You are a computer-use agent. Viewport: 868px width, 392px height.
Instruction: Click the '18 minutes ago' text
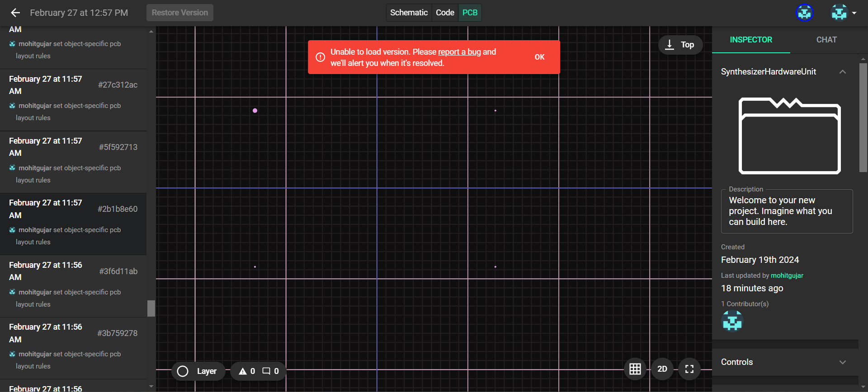click(x=752, y=288)
